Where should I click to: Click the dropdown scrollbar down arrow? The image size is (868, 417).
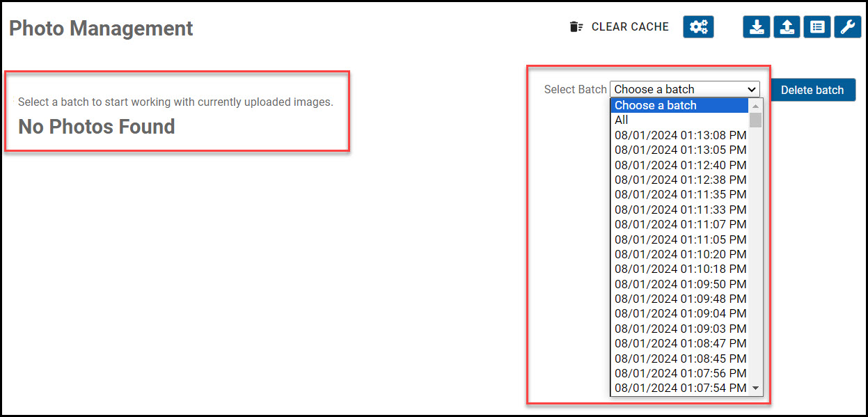tap(757, 388)
